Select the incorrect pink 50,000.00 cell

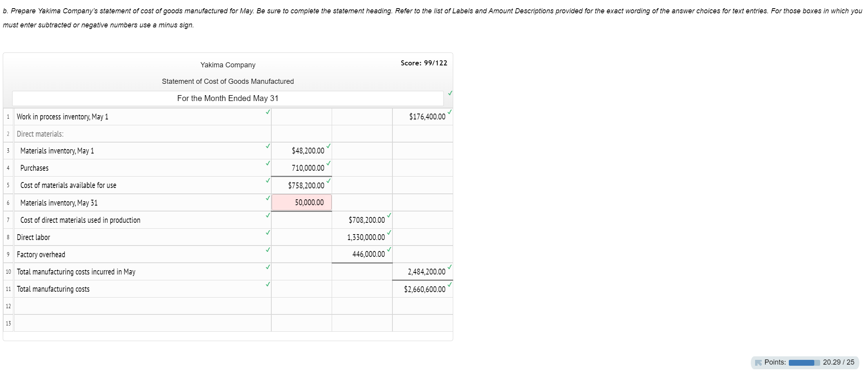coord(301,202)
